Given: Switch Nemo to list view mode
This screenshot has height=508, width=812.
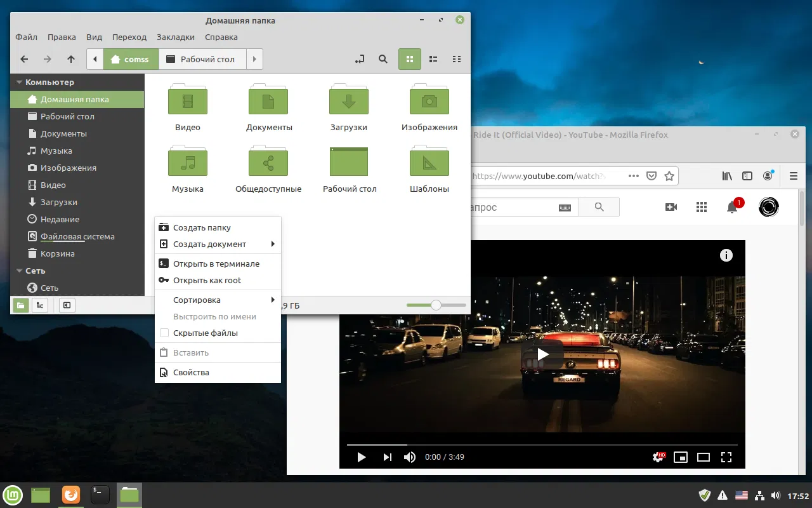Looking at the screenshot, I should click(x=433, y=59).
